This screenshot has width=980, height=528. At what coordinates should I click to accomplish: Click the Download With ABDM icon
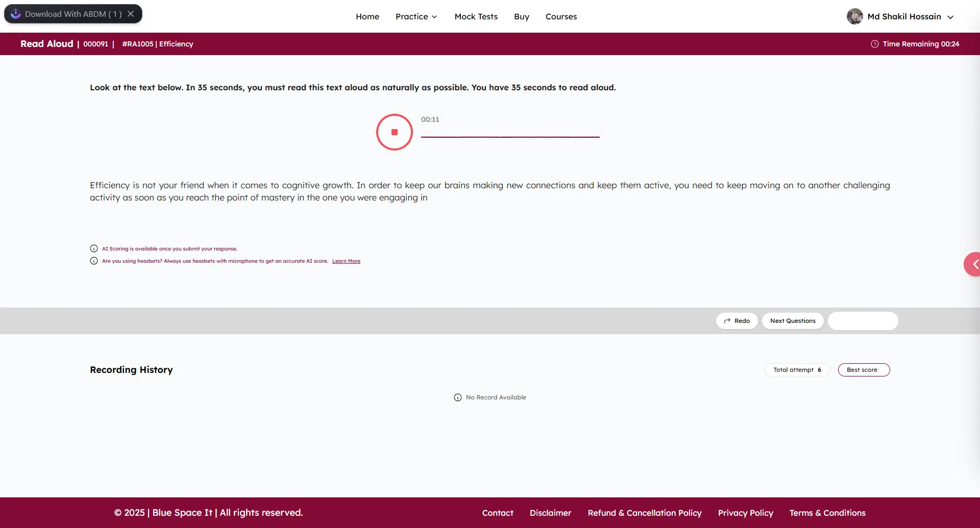[16, 14]
